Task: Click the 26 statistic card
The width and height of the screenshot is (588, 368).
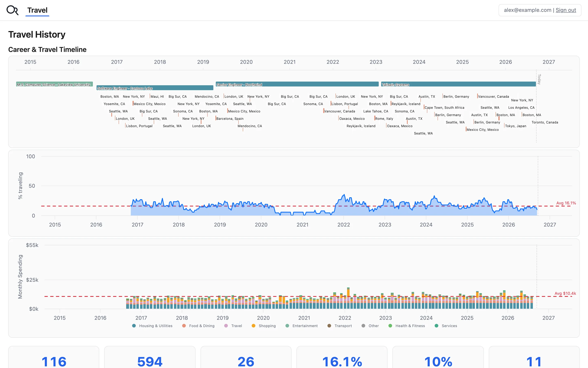Action: 246,357
